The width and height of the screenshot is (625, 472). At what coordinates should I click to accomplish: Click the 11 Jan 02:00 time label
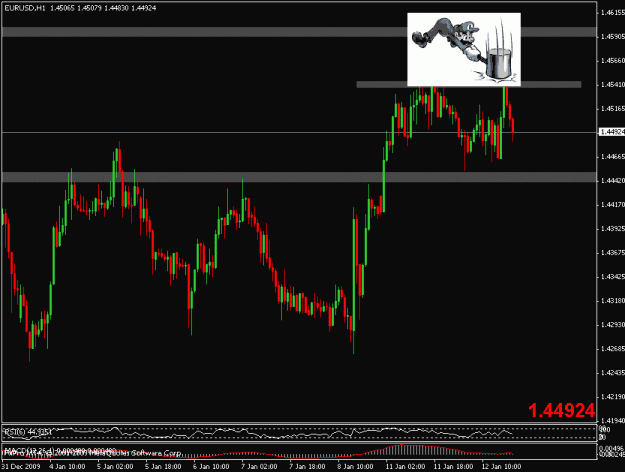click(x=405, y=466)
